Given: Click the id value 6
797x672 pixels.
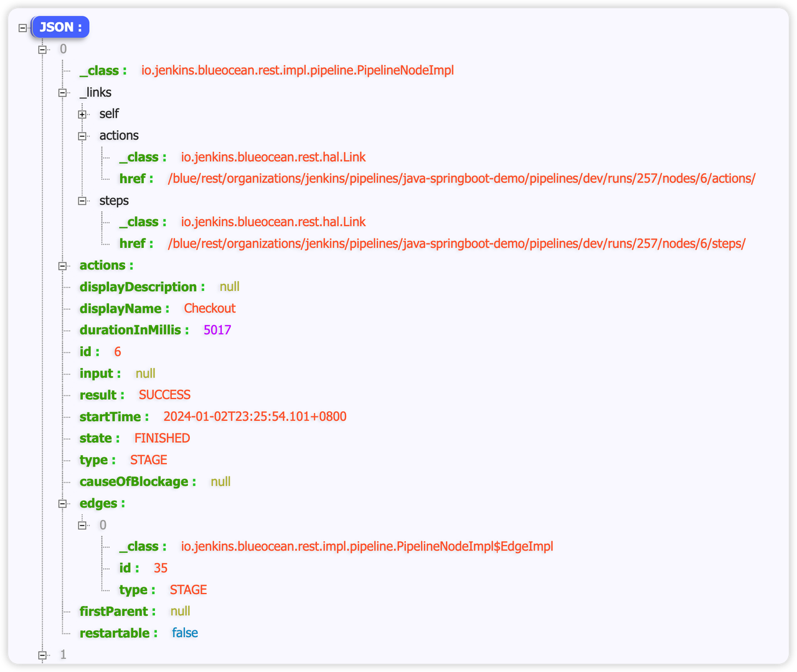Looking at the screenshot, I should (x=118, y=352).
